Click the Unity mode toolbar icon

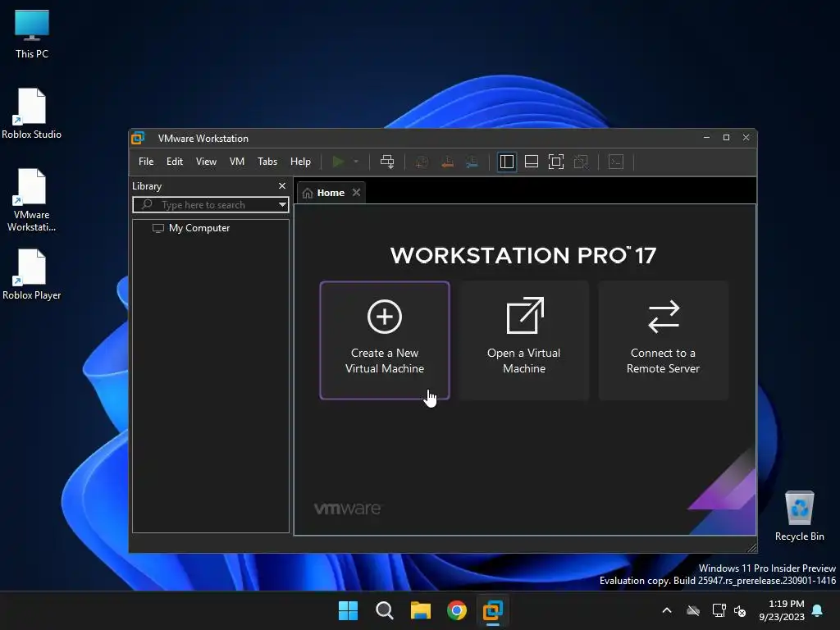[582, 162]
